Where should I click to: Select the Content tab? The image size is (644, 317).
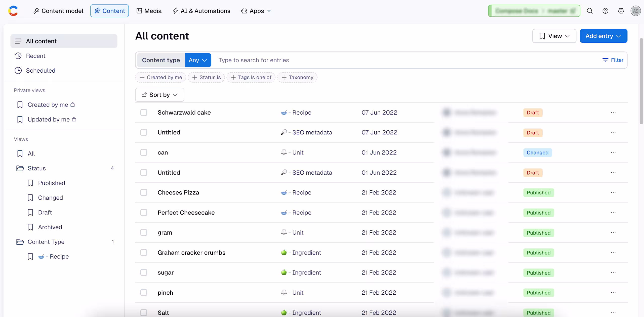tap(109, 11)
